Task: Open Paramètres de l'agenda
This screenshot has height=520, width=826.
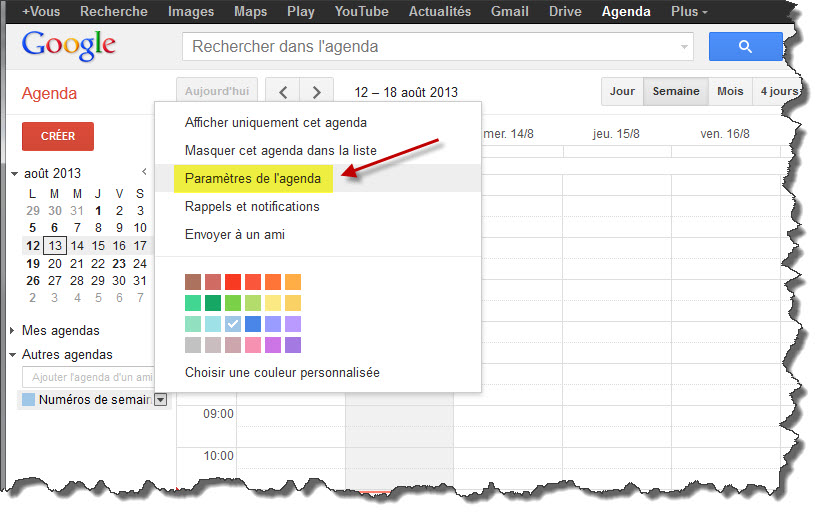Action: (253, 178)
